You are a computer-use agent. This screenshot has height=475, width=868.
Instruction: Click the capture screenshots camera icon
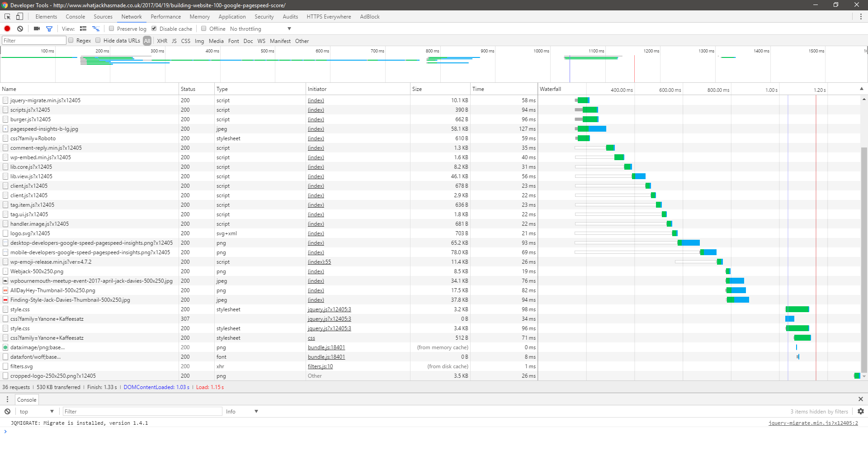tap(37, 28)
